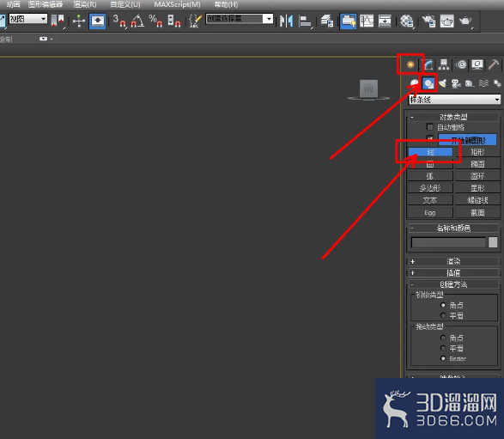Click the 多边形 polygon button
This screenshot has height=439, width=504.
click(430, 188)
